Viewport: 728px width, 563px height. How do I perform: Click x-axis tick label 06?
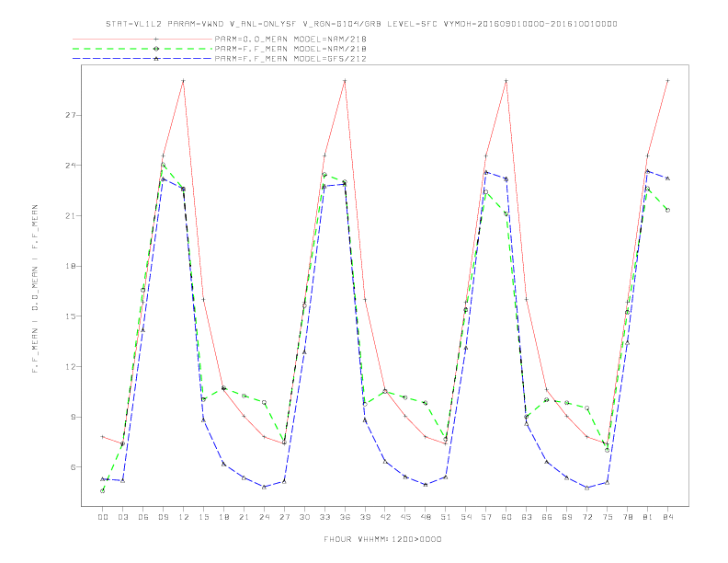point(143,517)
